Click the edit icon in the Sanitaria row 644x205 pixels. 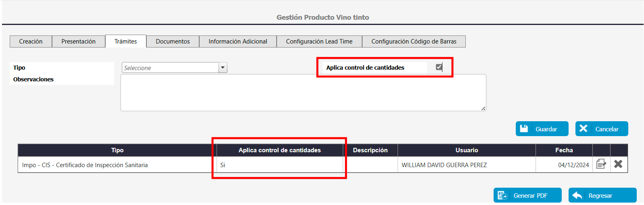(x=601, y=164)
